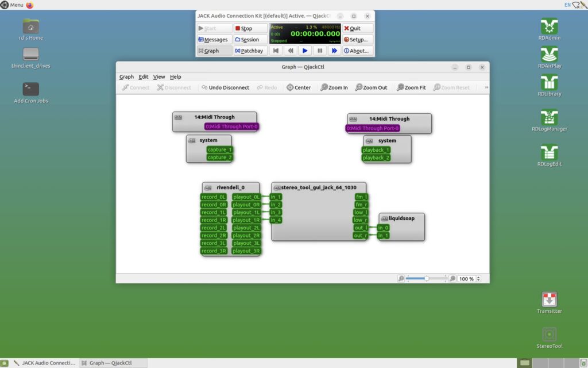588x368 pixels.
Task: Select the record_0L port
Action: (x=213, y=197)
